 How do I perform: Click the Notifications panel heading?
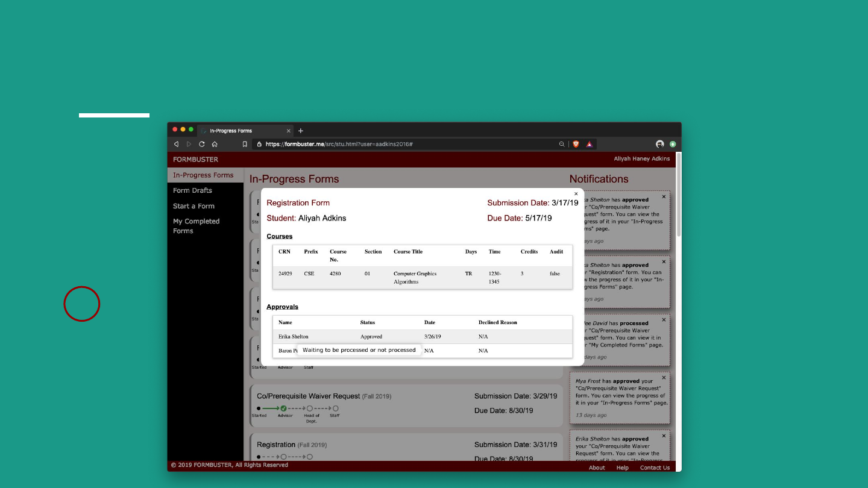pyautogui.click(x=599, y=179)
